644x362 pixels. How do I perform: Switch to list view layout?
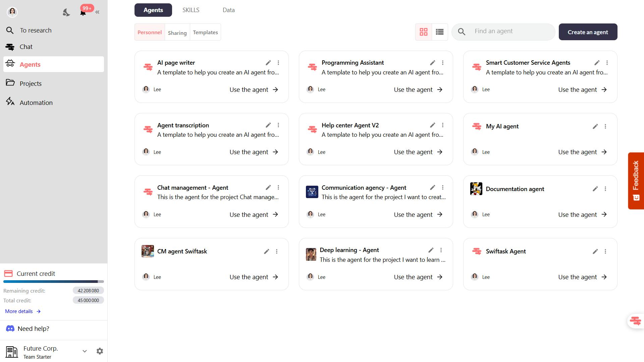440,32
